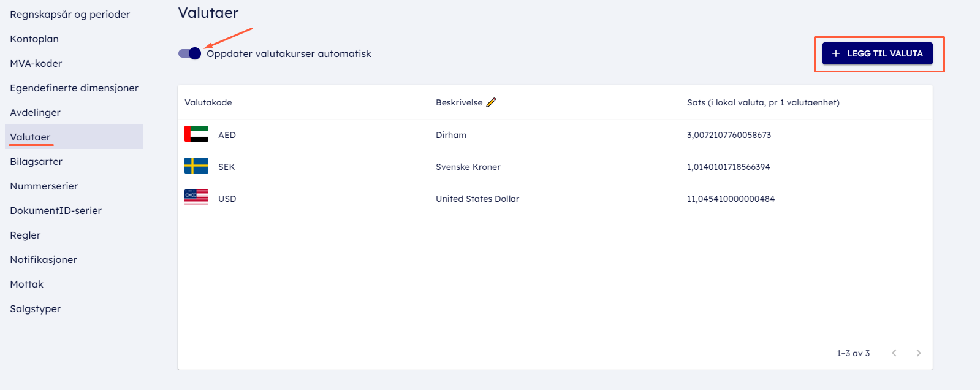980x390 pixels.
Task: Toggle automatic currency rate updates
Action: (190, 53)
